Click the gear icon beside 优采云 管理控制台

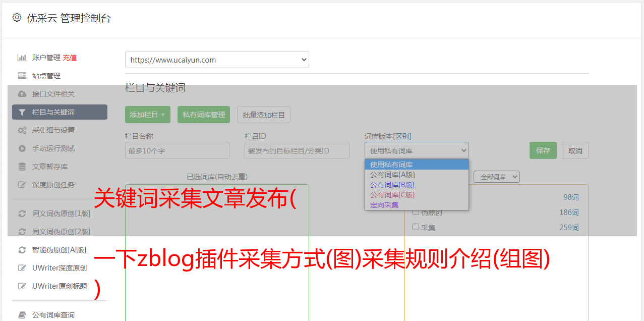(x=17, y=18)
